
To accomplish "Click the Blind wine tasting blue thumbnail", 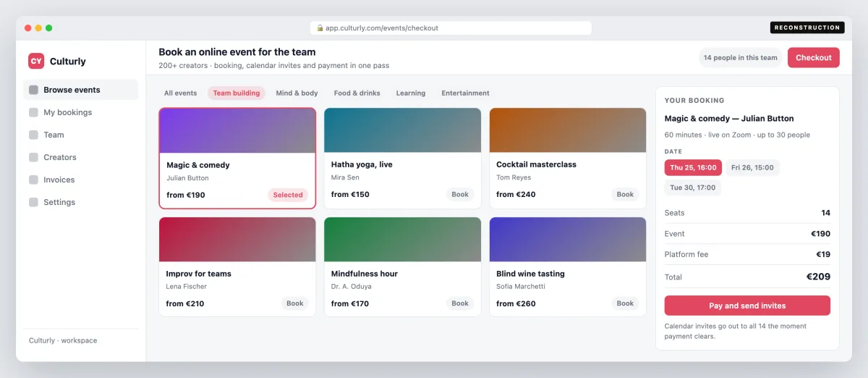I will click(568, 240).
